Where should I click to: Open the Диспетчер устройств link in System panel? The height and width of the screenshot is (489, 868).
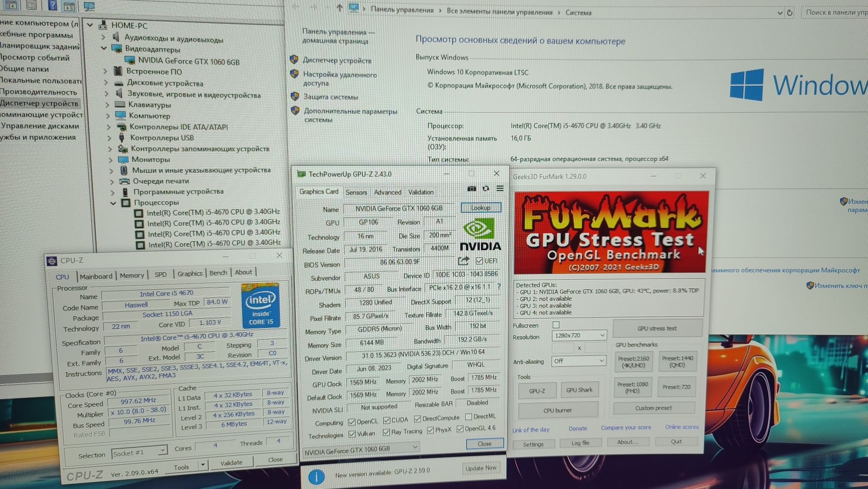[337, 60]
